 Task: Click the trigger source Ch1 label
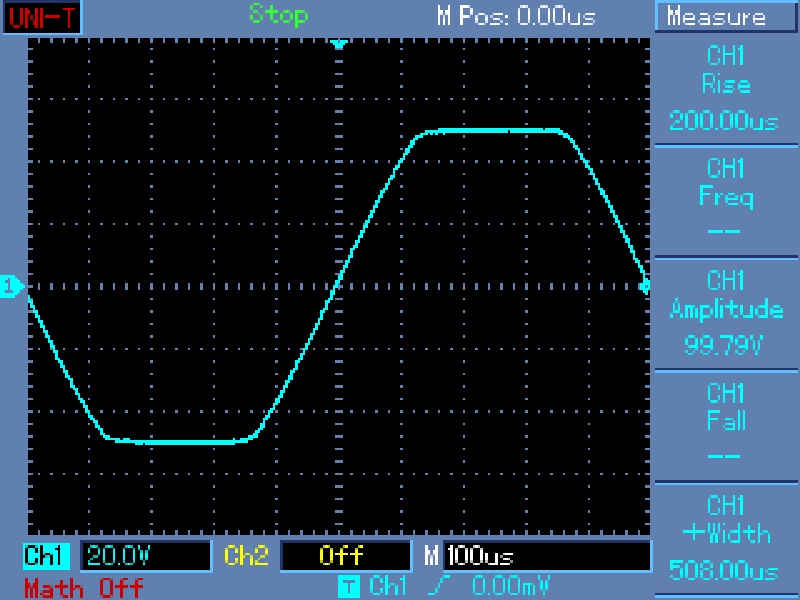coord(388,586)
